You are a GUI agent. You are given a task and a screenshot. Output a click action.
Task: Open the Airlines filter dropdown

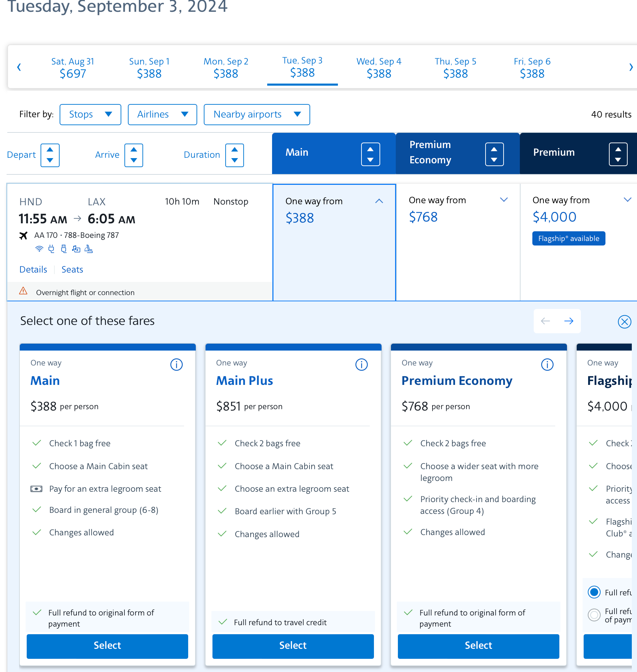coord(162,114)
